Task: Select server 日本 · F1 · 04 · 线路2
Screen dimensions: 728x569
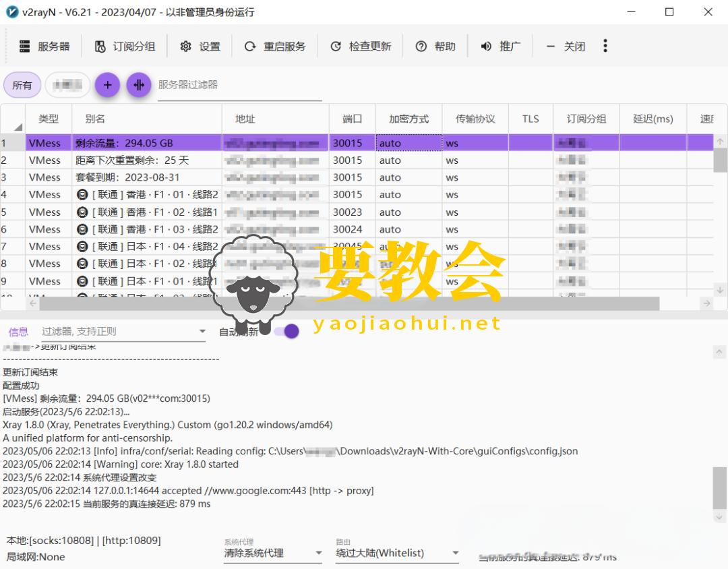Action: [x=357, y=247]
